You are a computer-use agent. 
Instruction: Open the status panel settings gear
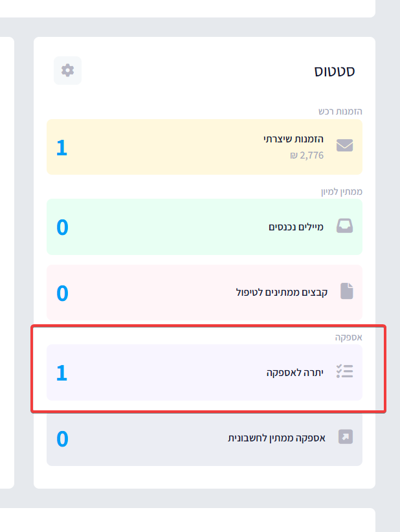click(x=68, y=71)
